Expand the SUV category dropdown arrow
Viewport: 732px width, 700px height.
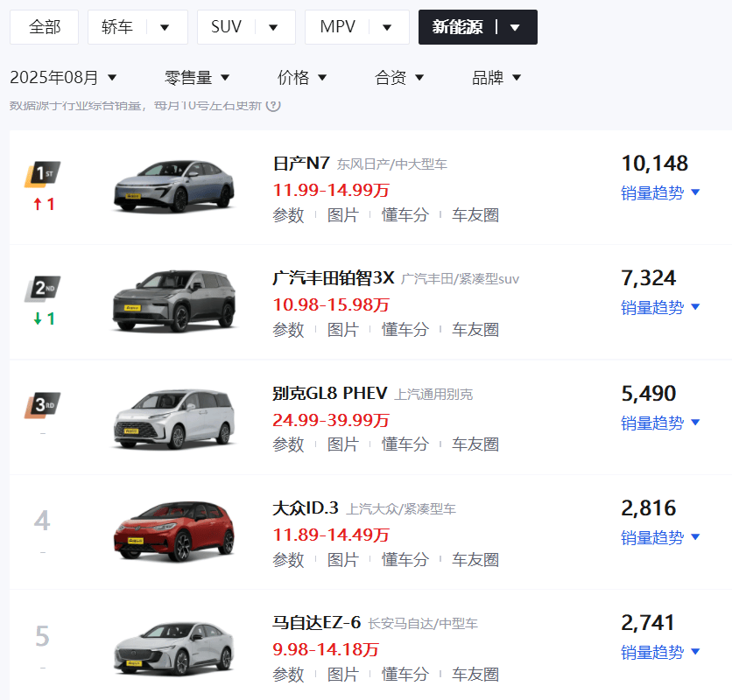[x=273, y=28]
